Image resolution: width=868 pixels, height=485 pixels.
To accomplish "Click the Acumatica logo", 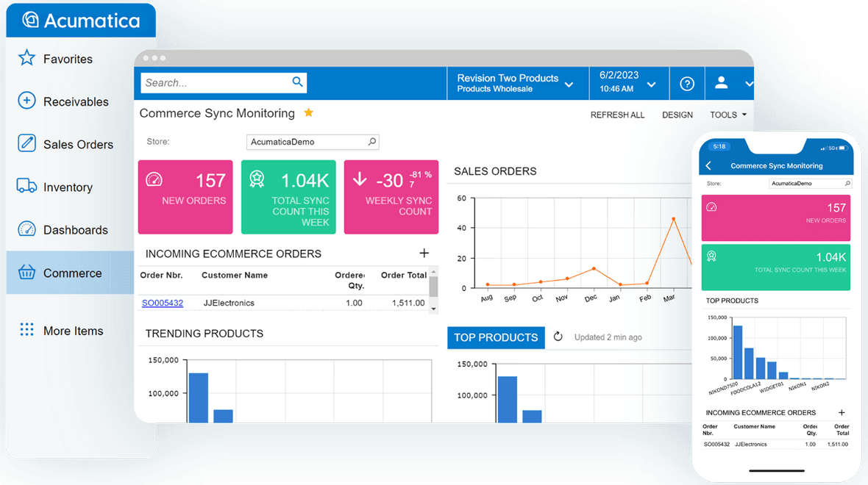I will pyautogui.click(x=81, y=21).
